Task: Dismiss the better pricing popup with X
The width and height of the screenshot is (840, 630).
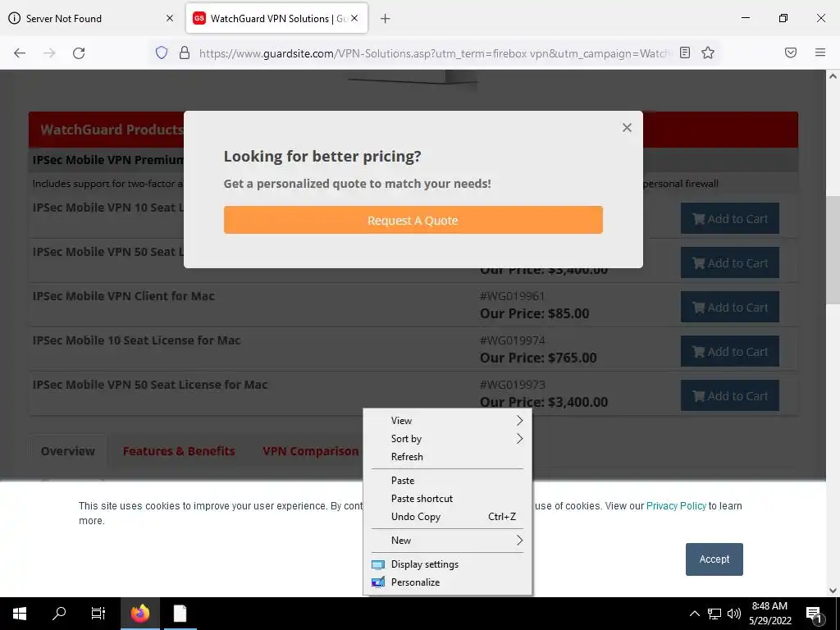Action: 627,127
